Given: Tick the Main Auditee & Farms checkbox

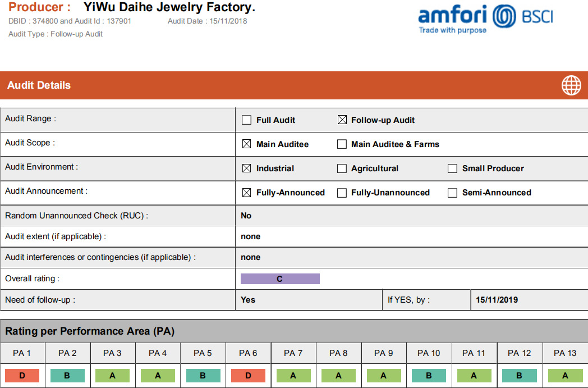Looking at the screenshot, I should (342, 144).
